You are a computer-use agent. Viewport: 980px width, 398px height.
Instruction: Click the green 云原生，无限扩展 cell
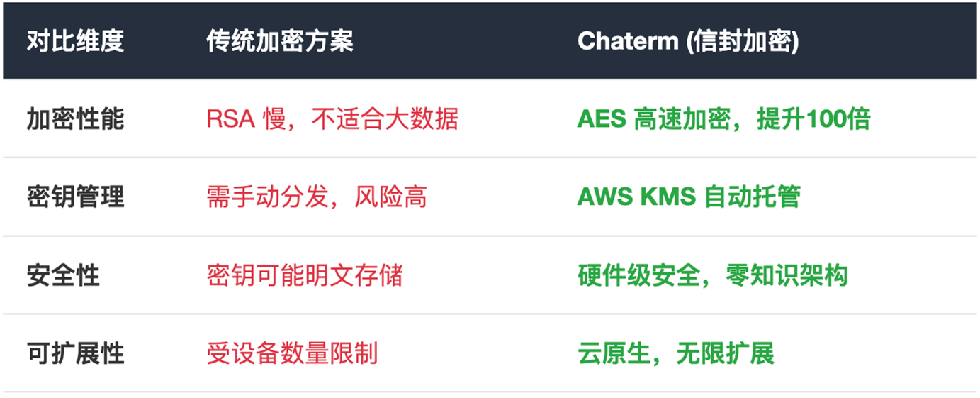tap(675, 353)
